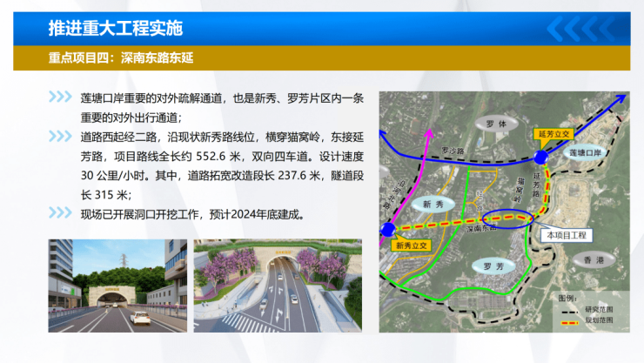Click the first bullet triple-chevron icon
Image resolution: width=644 pixels, height=363 pixels.
60,97
